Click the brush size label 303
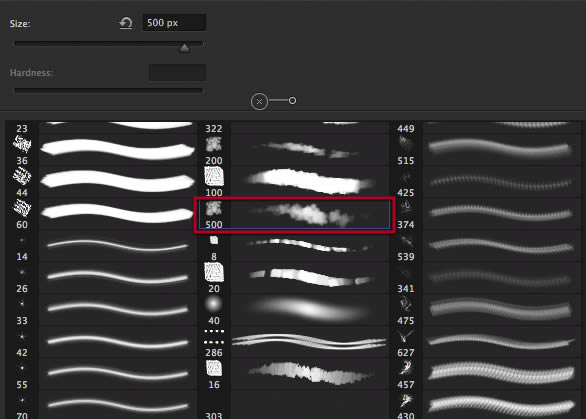This screenshot has height=419, width=586. (x=214, y=415)
